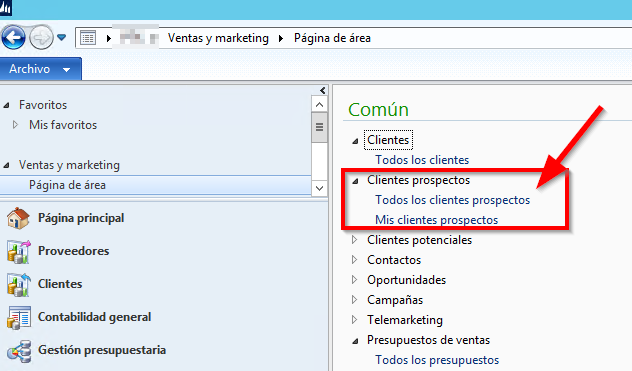Open the Proveedores module
632x371 pixels.
(73, 251)
